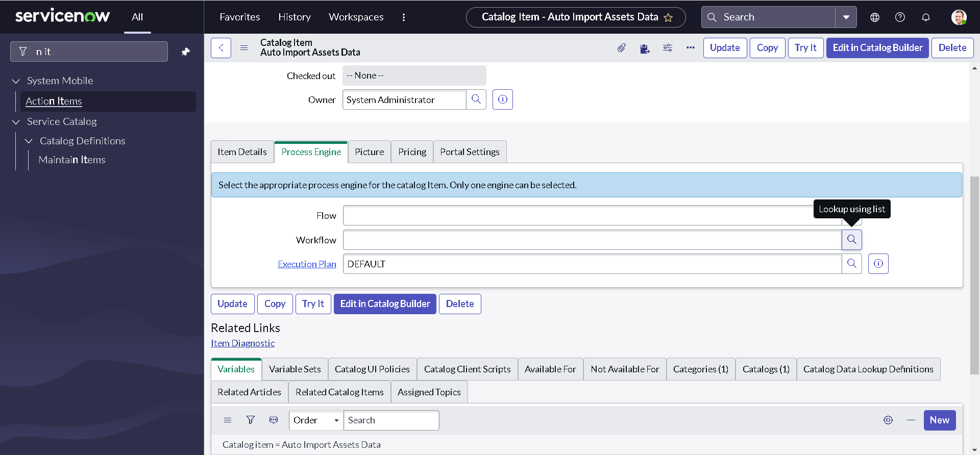Open the Execution Plan label link
This screenshot has width=980, height=455.
click(x=307, y=264)
